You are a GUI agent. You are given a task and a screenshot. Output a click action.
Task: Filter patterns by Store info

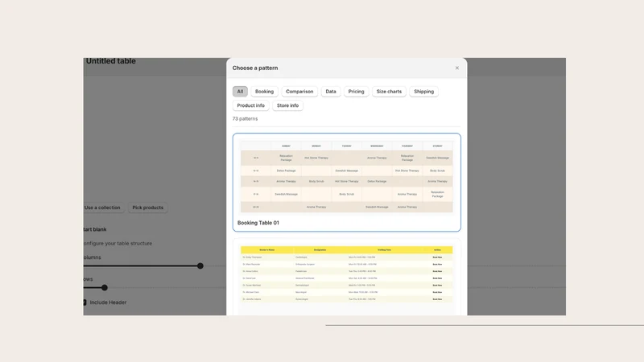pyautogui.click(x=287, y=105)
